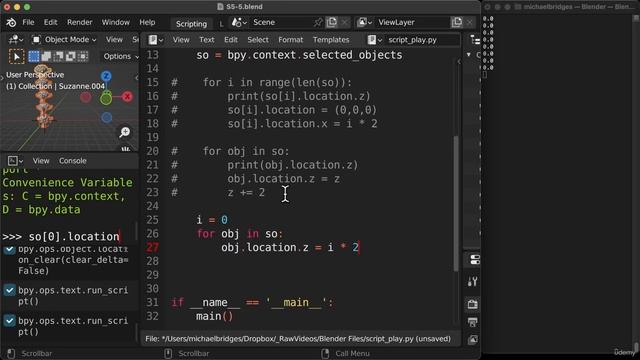Click the blue Z axis gizmo
The height and width of the screenshot is (360, 640).
coord(106,76)
